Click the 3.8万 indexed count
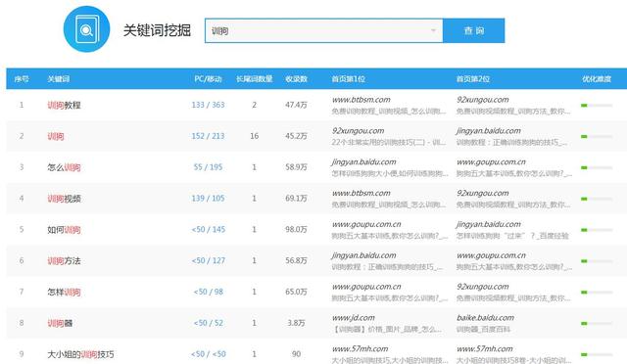 click(296, 323)
